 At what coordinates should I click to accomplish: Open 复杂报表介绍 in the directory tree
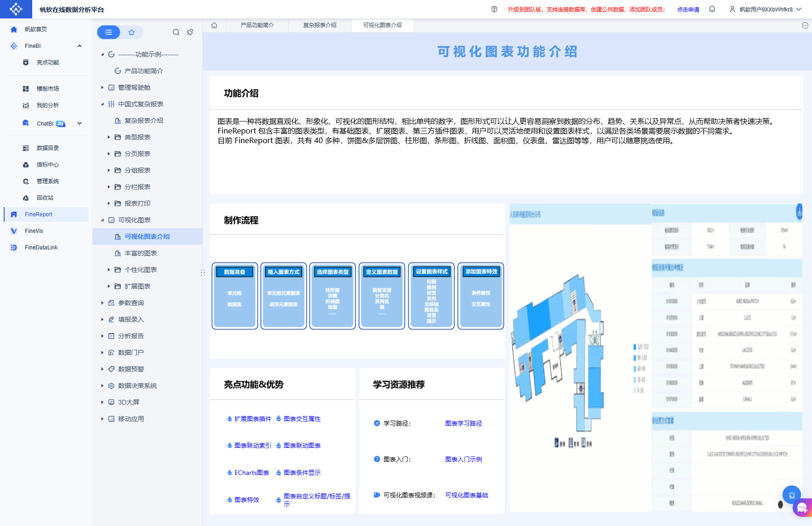click(144, 121)
